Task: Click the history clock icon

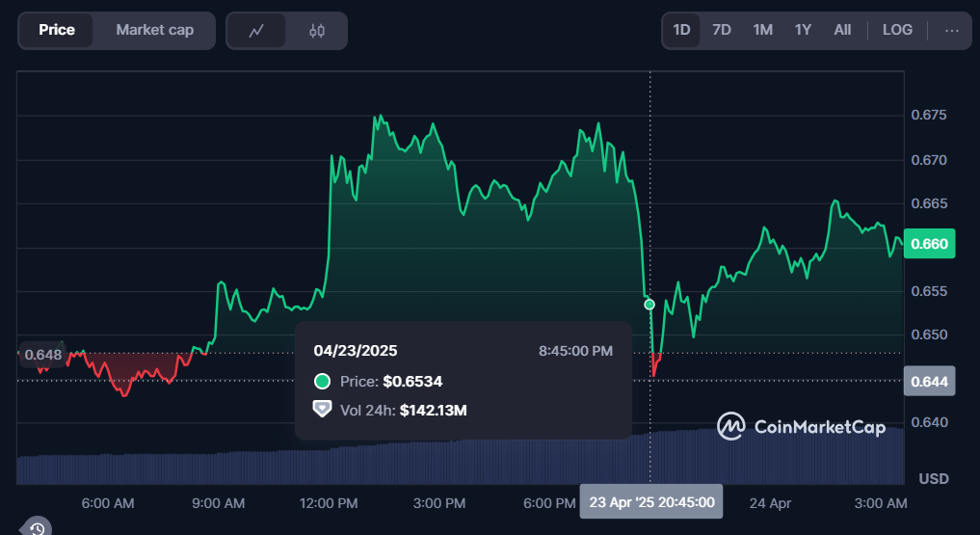Action: click(37, 527)
